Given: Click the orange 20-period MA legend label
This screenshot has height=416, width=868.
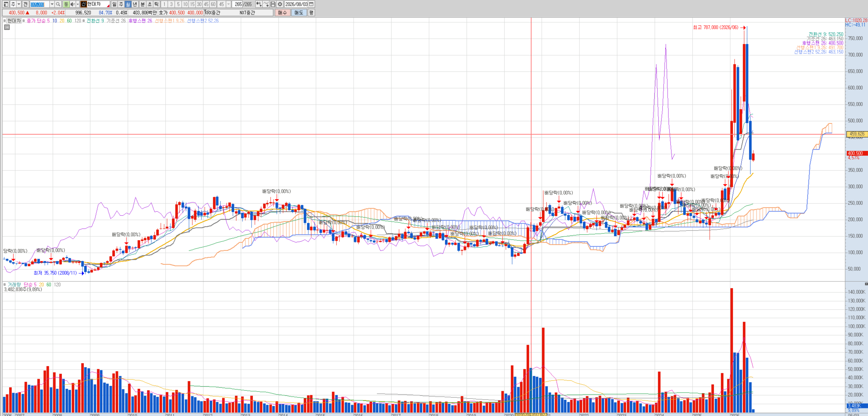Looking at the screenshot, I should (x=62, y=20).
